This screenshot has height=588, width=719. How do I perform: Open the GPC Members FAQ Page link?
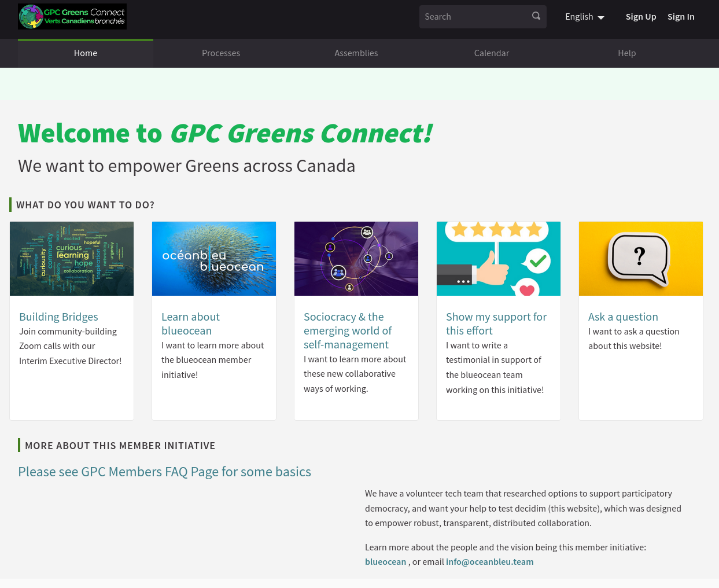(164, 472)
